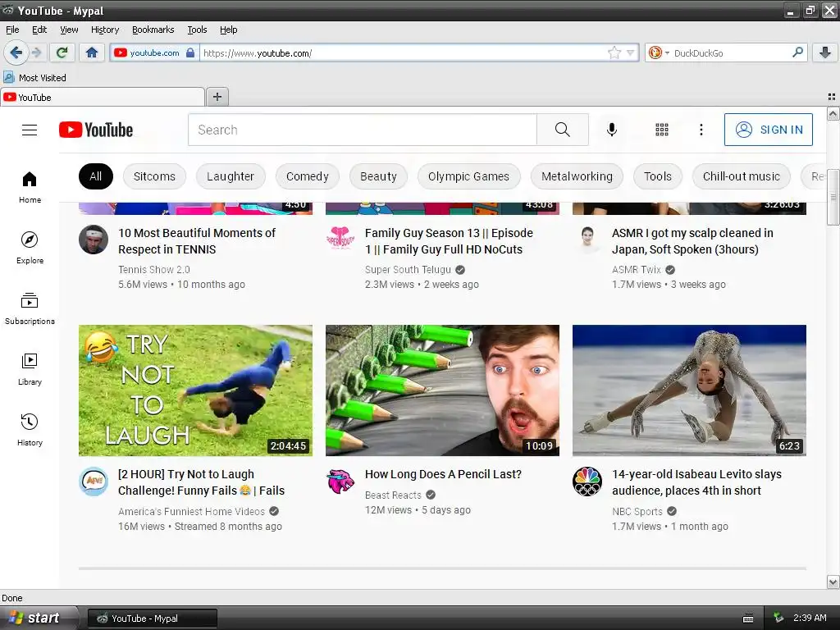Open Beast Reacts channel avatar
Image resolution: width=840 pixels, height=630 pixels.
[340, 481]
